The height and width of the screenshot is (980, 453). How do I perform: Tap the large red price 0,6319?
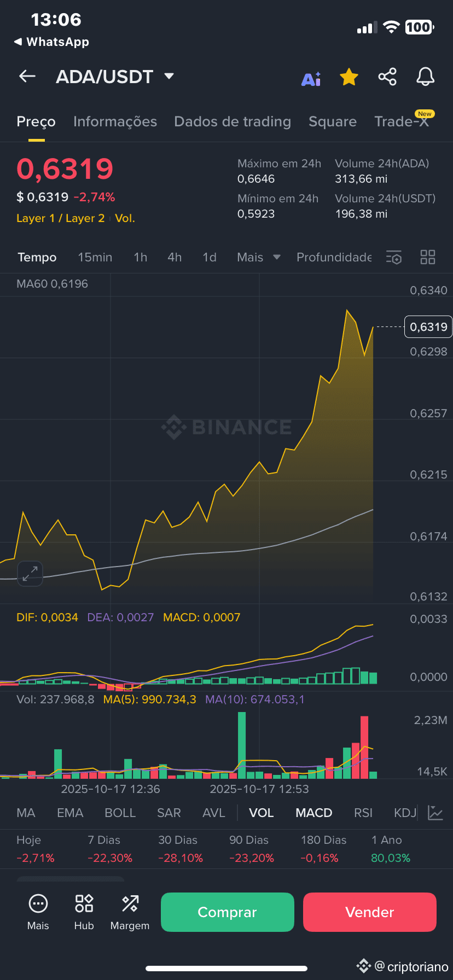click(x=65, y=168)
